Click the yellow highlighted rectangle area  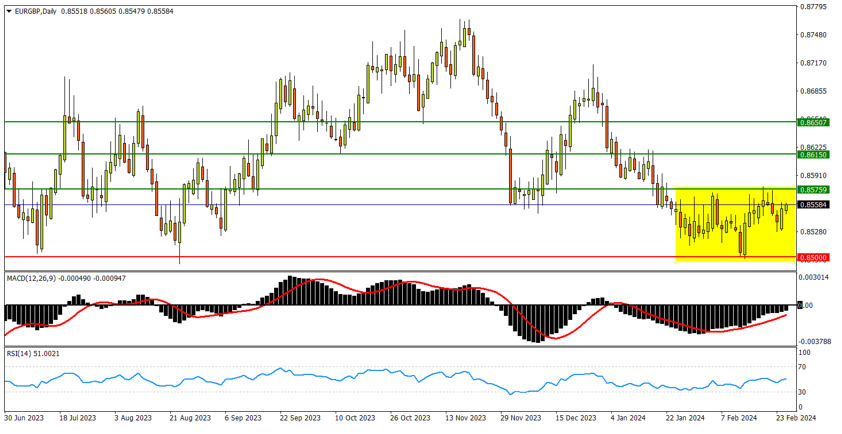coord(735,225)
